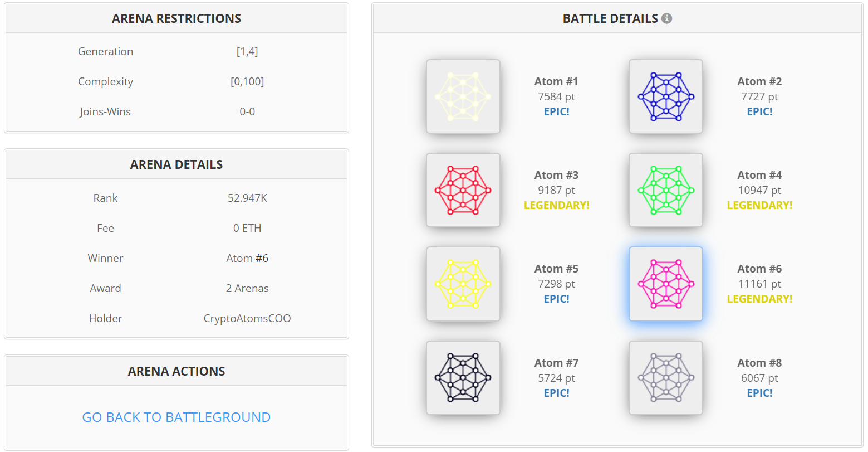This screenshot has height=452, width=868.
Task: Click the LEGENDARY! label under Atom #4
Action: coord(759,205)
